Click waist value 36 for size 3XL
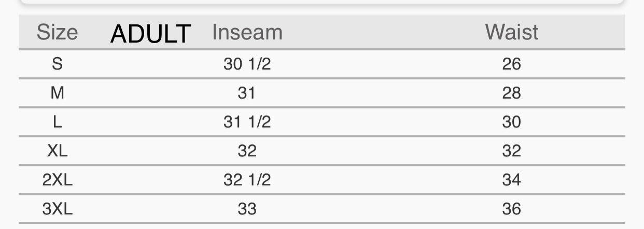Viewport: 644px width, 229px height. pos(511,209)
